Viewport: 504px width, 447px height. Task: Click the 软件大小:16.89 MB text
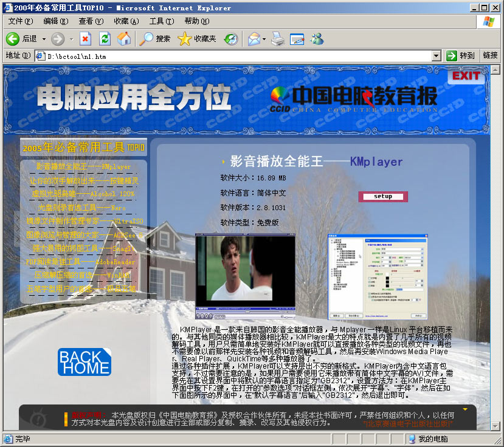pyautogui.click(x=254, y=178)
